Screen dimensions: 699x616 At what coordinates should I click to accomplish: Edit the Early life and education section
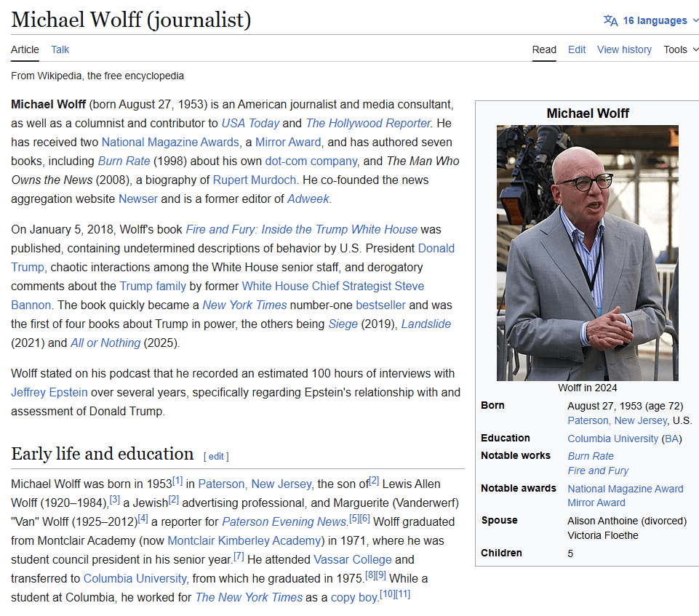(x=216, y=457)
